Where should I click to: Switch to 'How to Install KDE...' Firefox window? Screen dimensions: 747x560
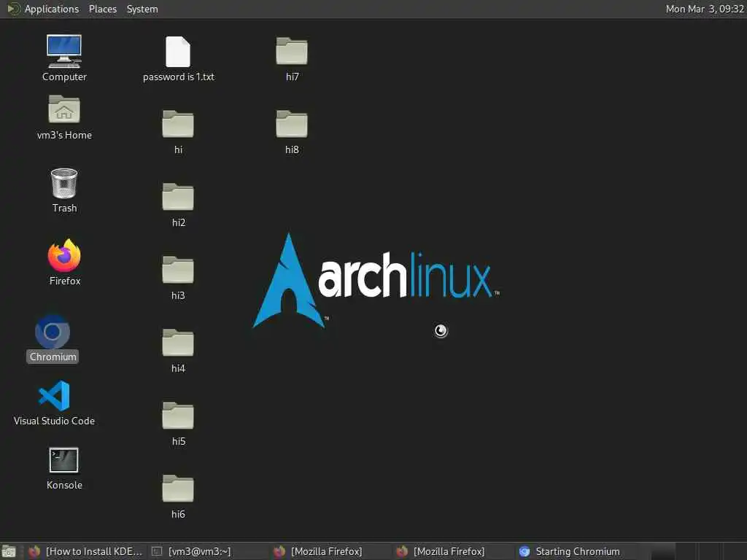pyautogui.click(x=85, y=551)
